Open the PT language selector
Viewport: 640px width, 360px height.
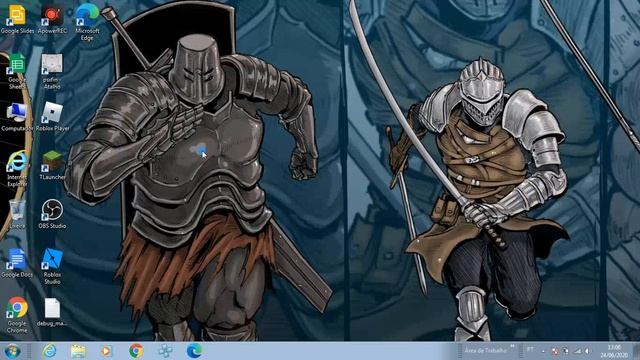(x=530, y=350)
